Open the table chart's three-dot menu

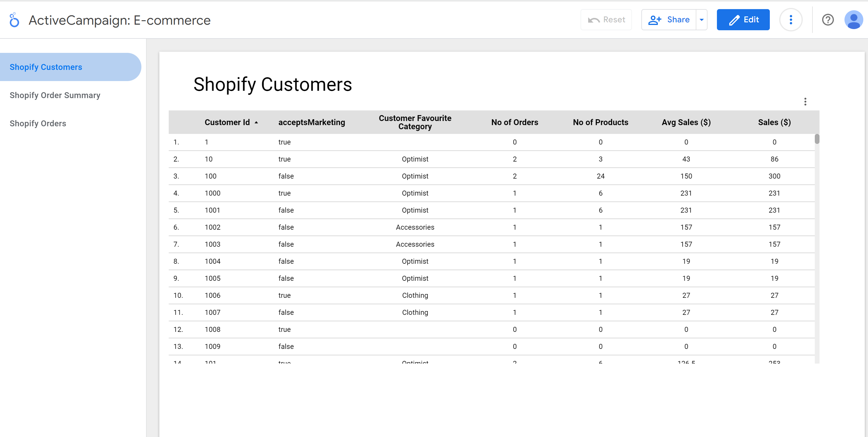(x=805, y=102)
